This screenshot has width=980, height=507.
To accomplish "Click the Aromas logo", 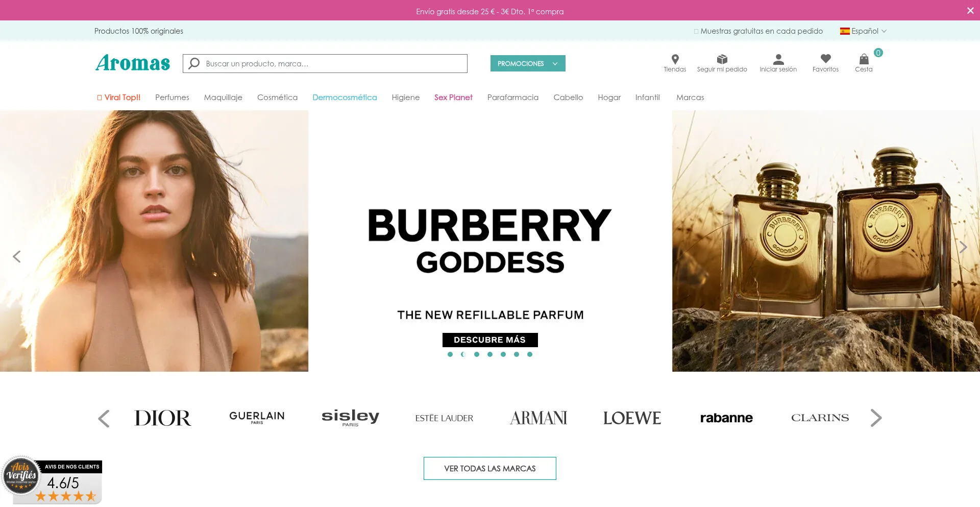I will coord(133,63).
